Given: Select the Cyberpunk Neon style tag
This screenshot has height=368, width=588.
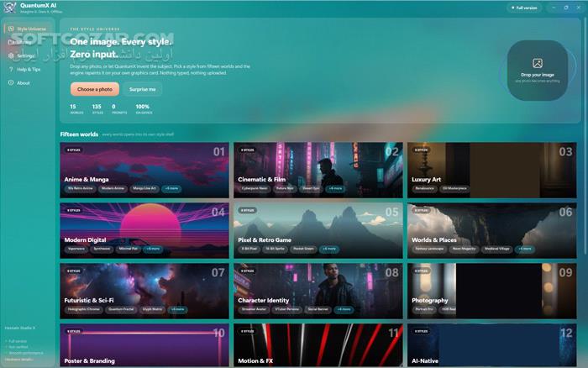Looking at the screenshot, I should point(255,188).
